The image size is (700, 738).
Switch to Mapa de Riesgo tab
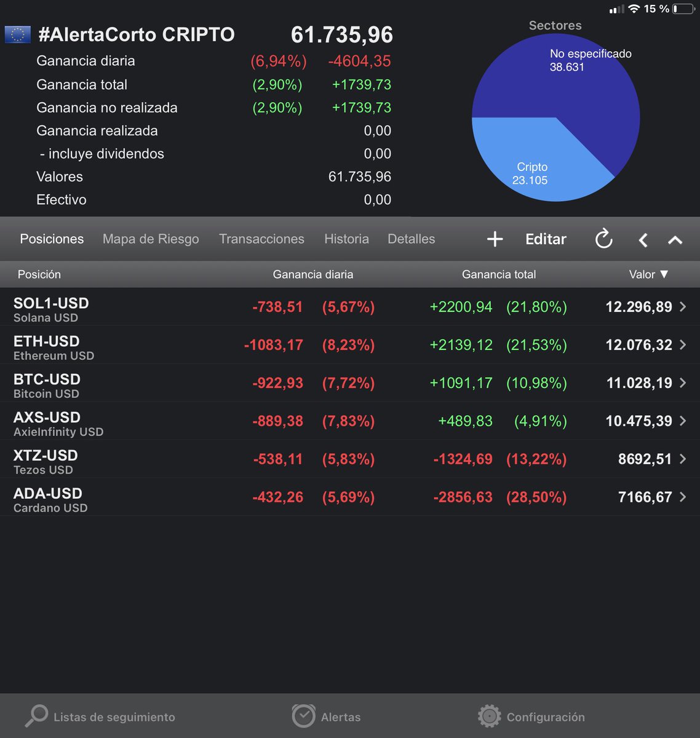(151, 239)
